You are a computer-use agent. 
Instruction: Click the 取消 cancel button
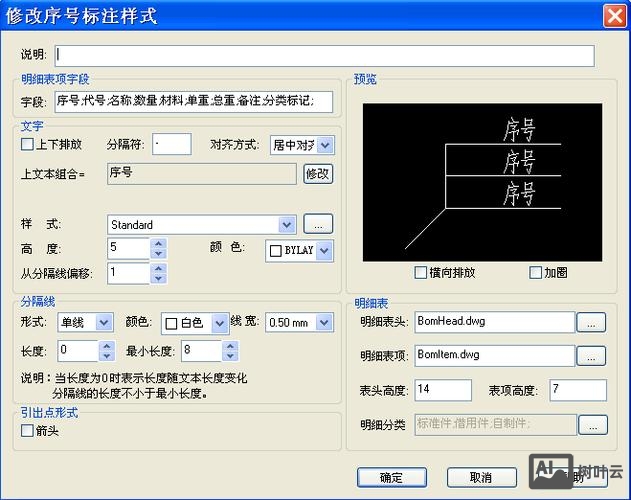(482, 477)
